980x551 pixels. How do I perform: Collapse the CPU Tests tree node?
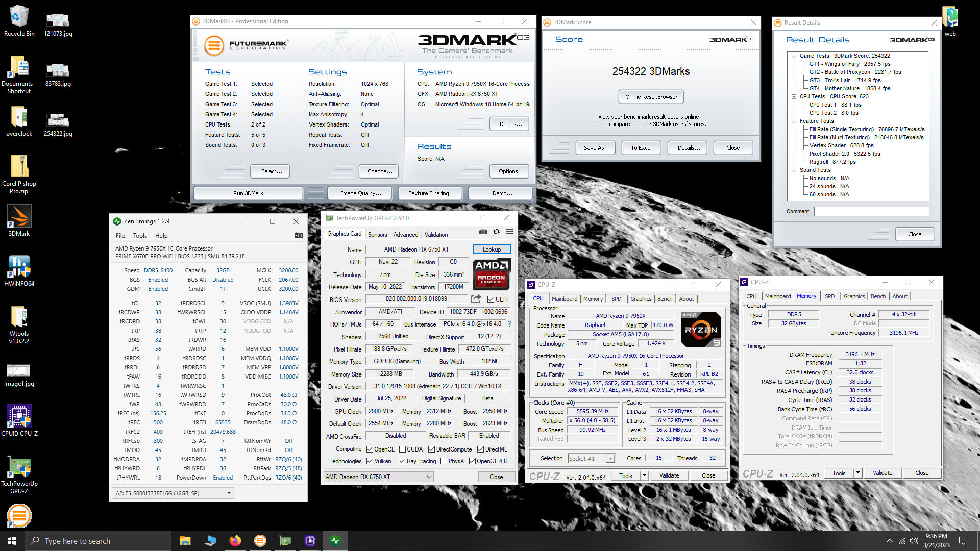794,96
